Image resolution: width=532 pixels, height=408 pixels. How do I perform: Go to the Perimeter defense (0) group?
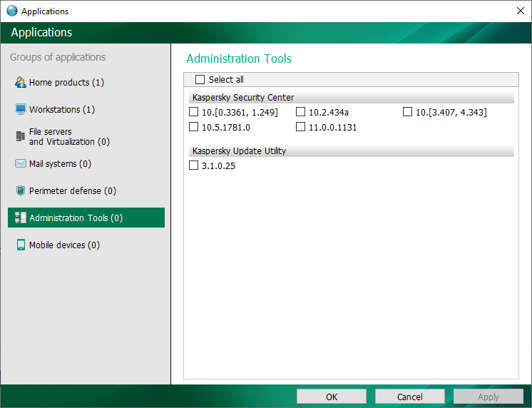pos(73,190)
